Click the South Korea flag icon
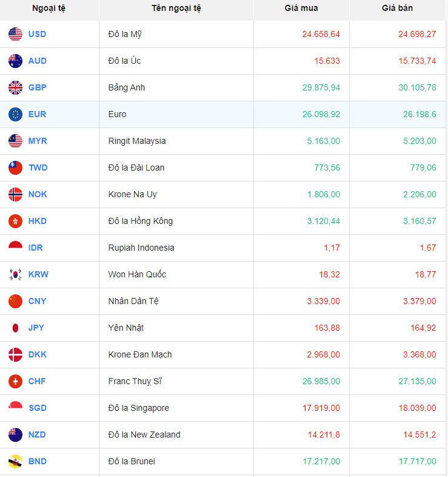The width and height of the screenshot is (448, 477). [x=15, y=274]
